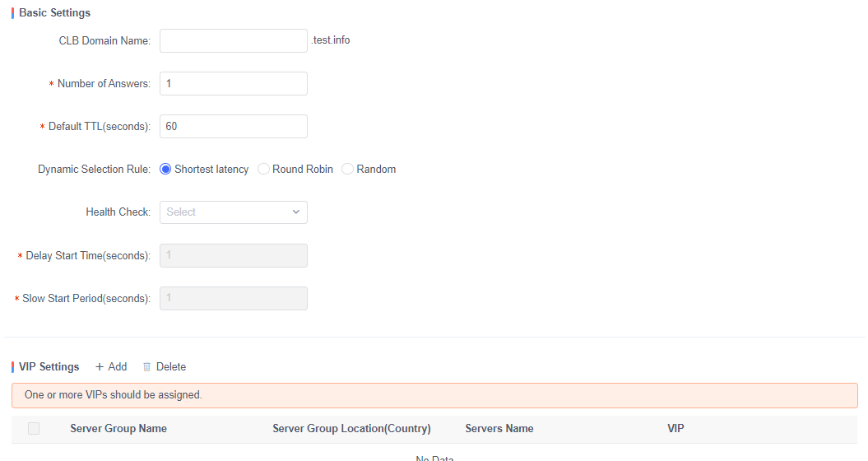Select the Shortest latency radio button
The height and width of the screenshot is (461, 868).
click(x=166, y=169)
